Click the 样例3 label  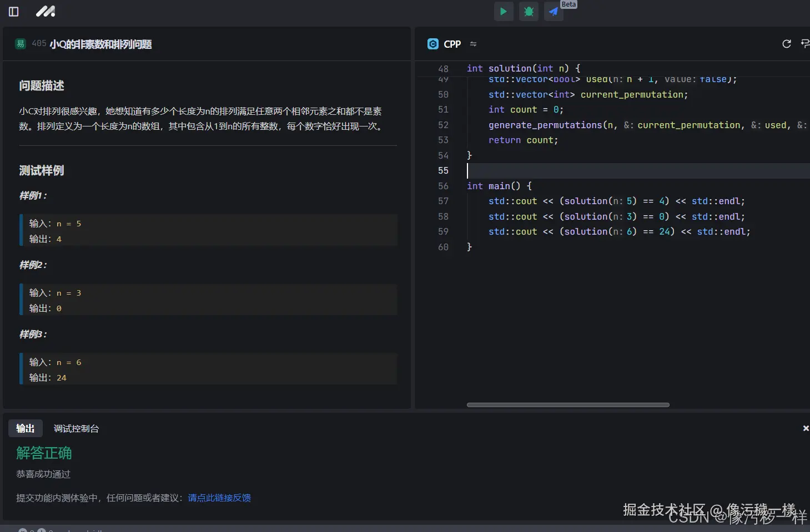coord(33,334)
